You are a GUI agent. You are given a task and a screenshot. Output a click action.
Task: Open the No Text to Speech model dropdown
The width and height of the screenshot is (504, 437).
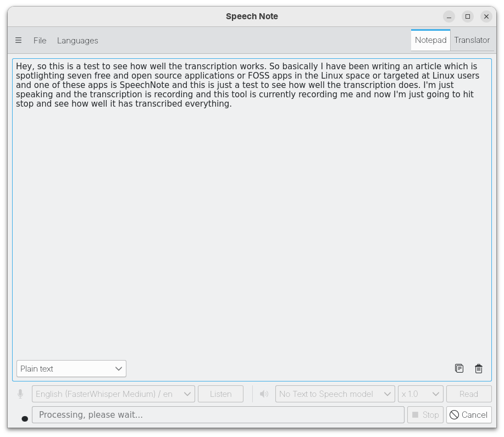[335, 394]
